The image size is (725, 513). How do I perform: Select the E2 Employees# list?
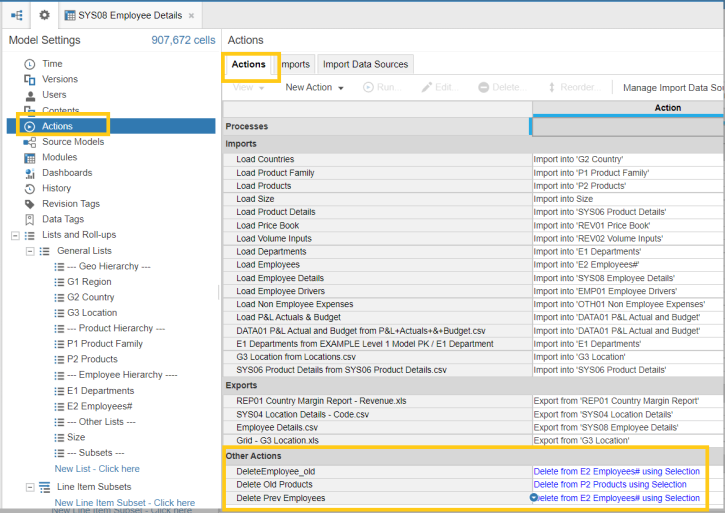click(x=100, y=406)
